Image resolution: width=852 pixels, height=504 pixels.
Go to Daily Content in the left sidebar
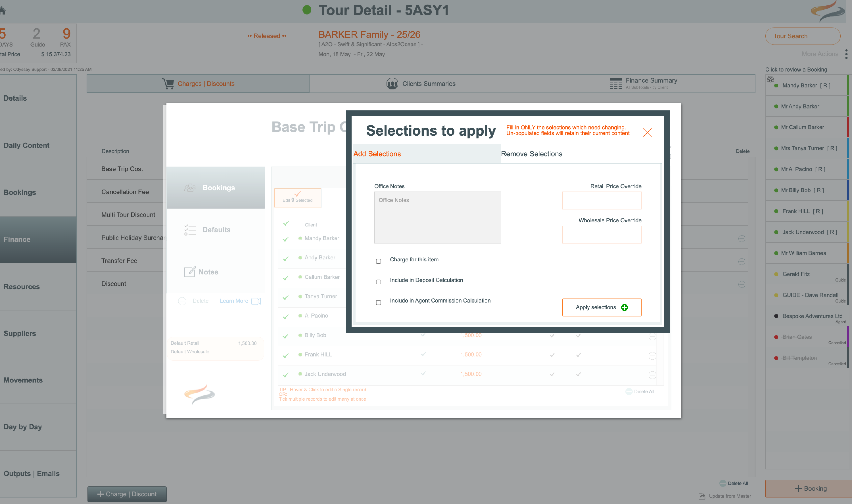(x=38, y=145)
